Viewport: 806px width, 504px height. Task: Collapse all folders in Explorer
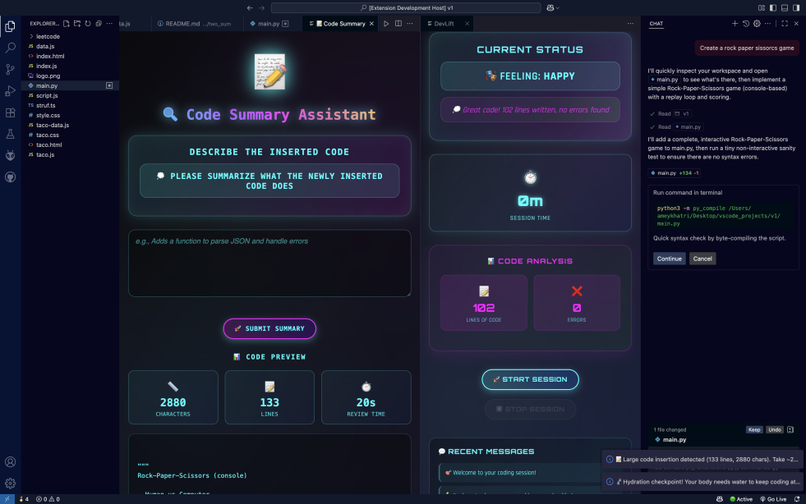(99, 24)
